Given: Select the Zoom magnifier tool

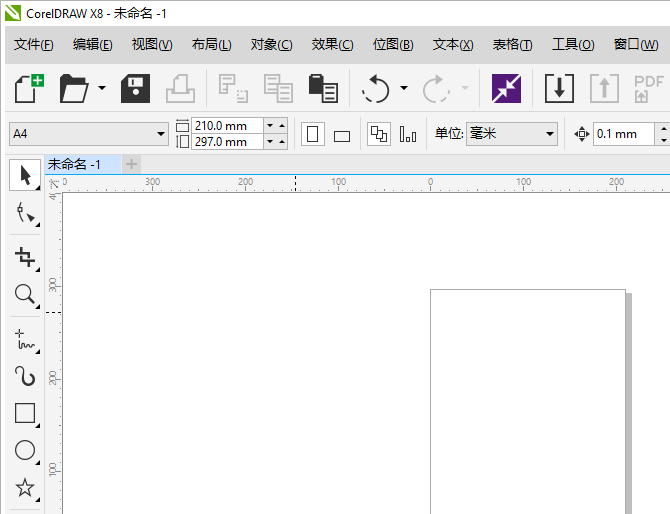Looking at the screenshot, I should coord(25,295).
